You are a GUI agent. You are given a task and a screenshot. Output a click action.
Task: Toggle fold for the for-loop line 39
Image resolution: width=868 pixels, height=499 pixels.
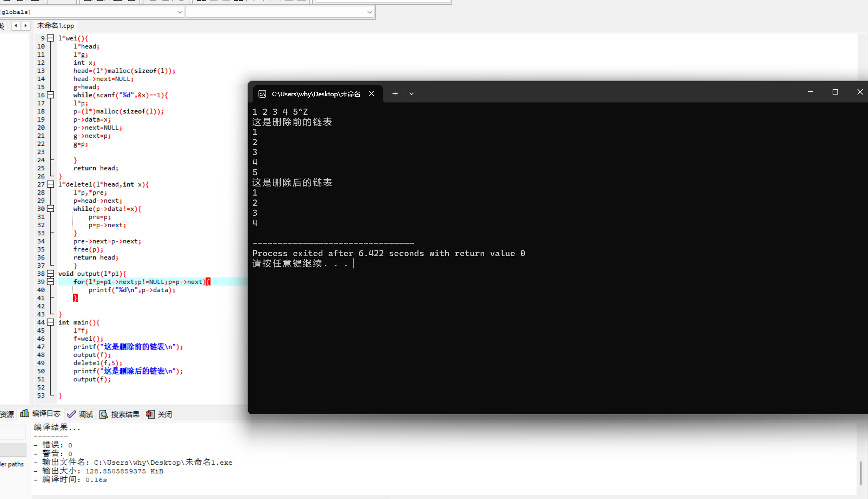51,281
